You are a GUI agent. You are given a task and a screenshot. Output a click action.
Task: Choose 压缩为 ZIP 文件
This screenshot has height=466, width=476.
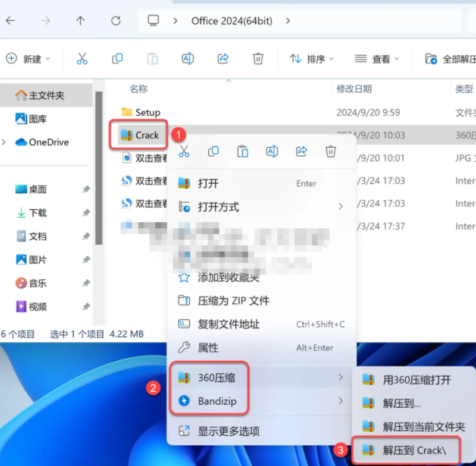coord(261,300)
